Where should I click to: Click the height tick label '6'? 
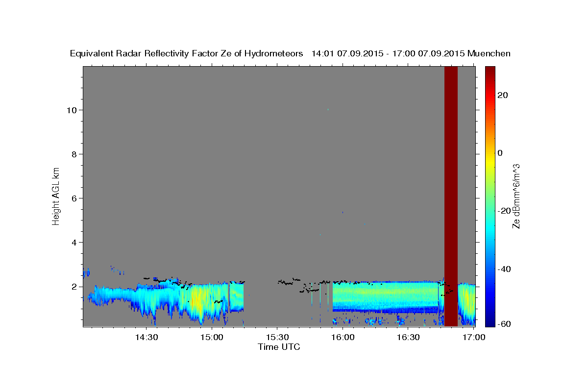click(x=74, y=198)
